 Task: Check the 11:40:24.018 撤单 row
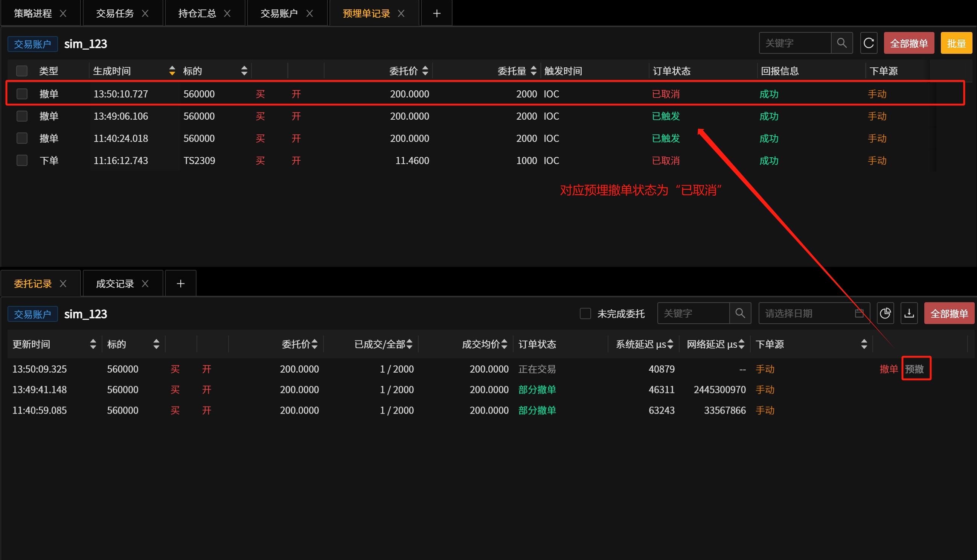pos(22,138)
